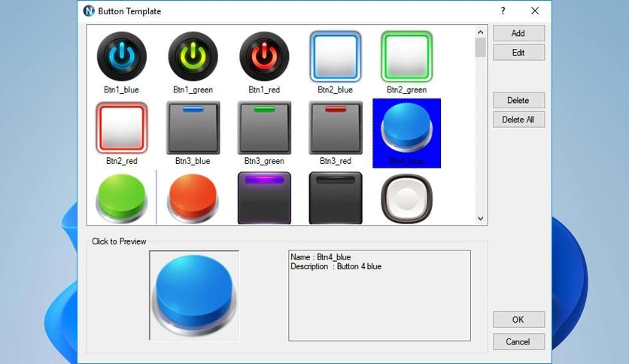Select the dark button with purple light
629x364 pixels.
[264, 198]
